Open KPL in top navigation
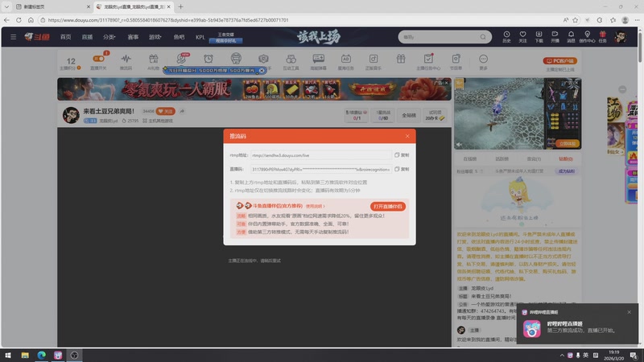644x362 pixels. coord(200,37)
